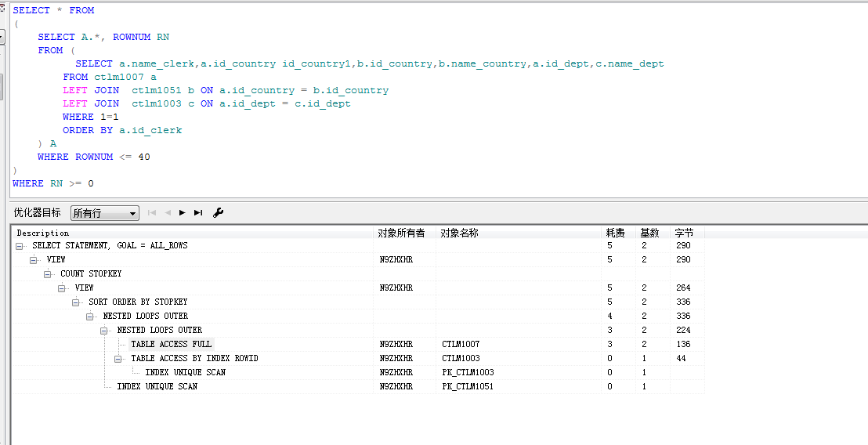The image size is (868, 445).
Task: Click the first operation navigation arrow
Action: tap(152, 212)
